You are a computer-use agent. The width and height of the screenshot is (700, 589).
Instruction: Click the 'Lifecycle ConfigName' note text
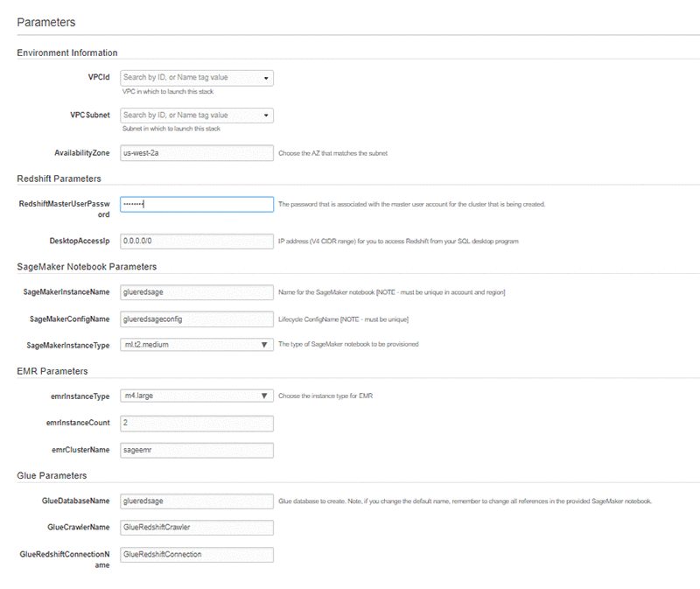[344, 319]
